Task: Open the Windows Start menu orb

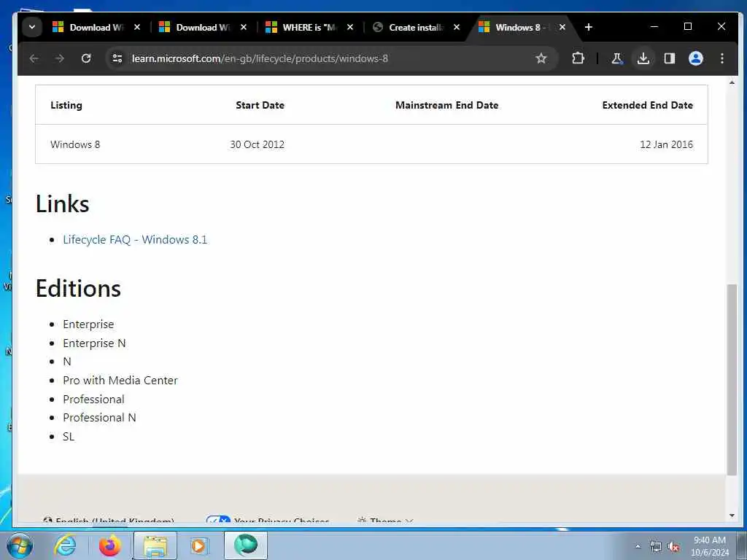Action: click(19, 545)
